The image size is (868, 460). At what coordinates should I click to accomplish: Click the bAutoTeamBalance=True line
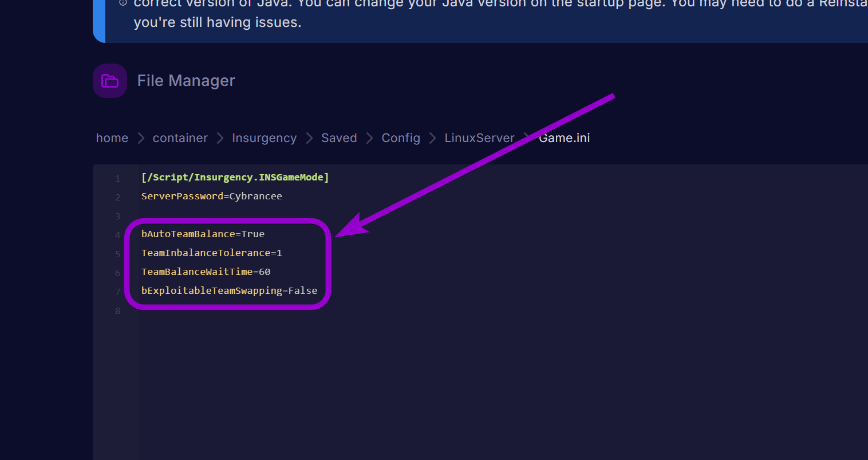[203, 234]
